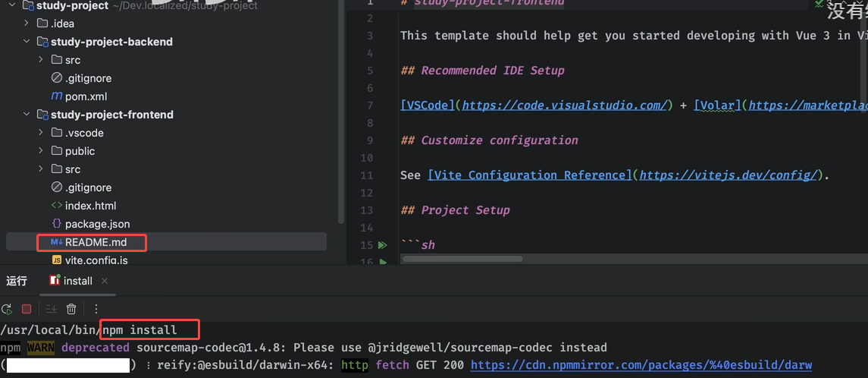868x378 pixels.
Task: Open the VSCode link in the README
Action: pos(427,106)
